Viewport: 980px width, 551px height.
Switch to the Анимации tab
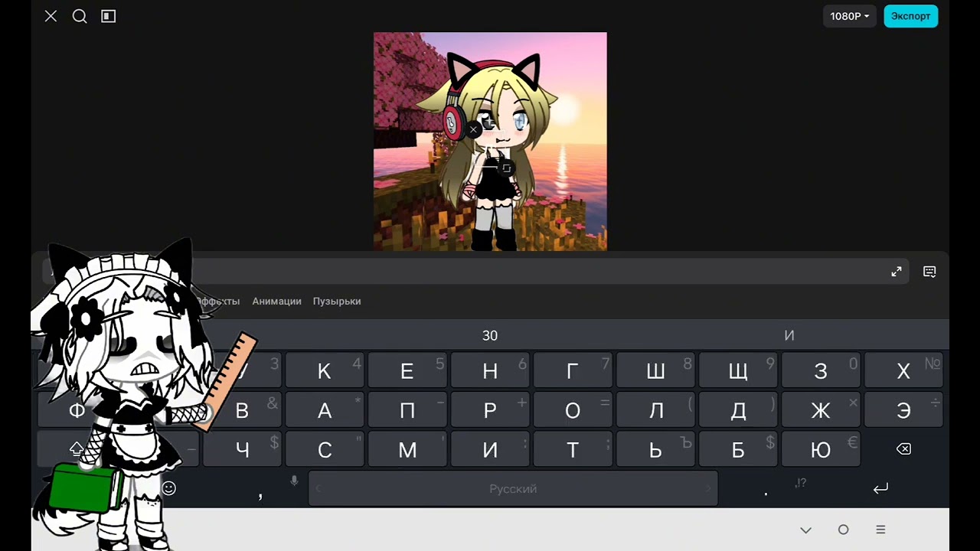click(x=276, y=302)
